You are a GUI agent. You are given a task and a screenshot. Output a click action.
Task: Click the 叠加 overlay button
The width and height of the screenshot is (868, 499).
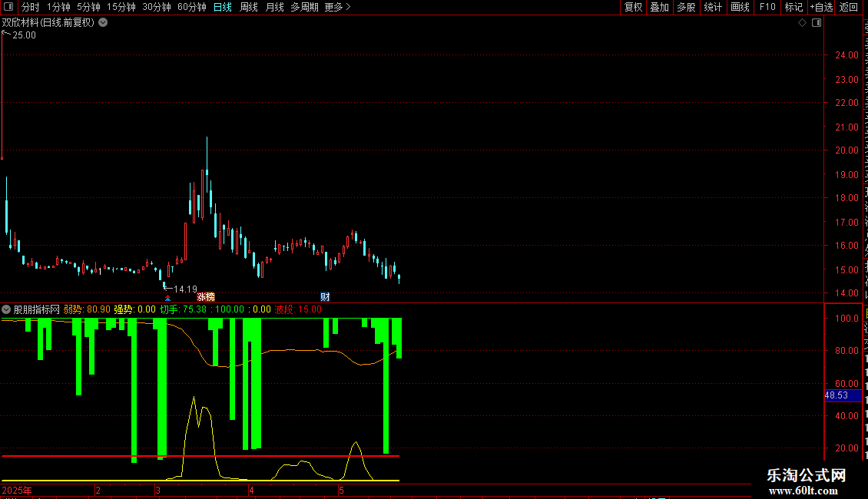(x=659, y=7)
